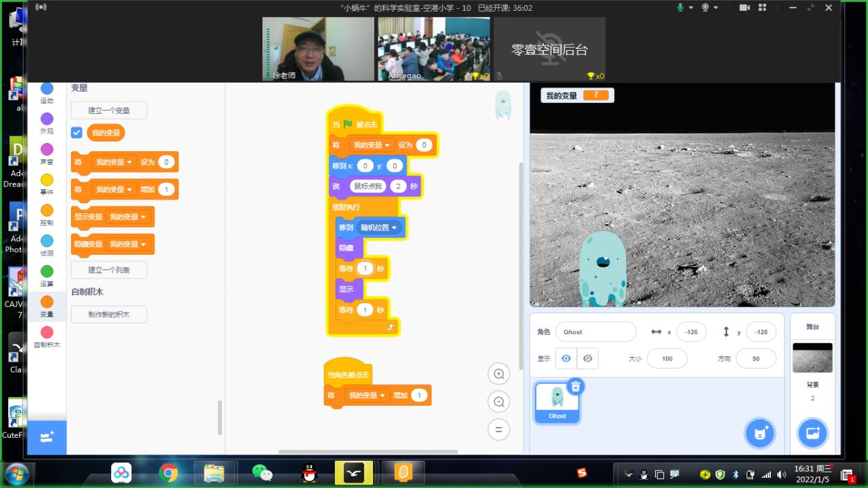Click the choose a sprite cat button
The width and height of the screenshot is (868, 488).
760,434
